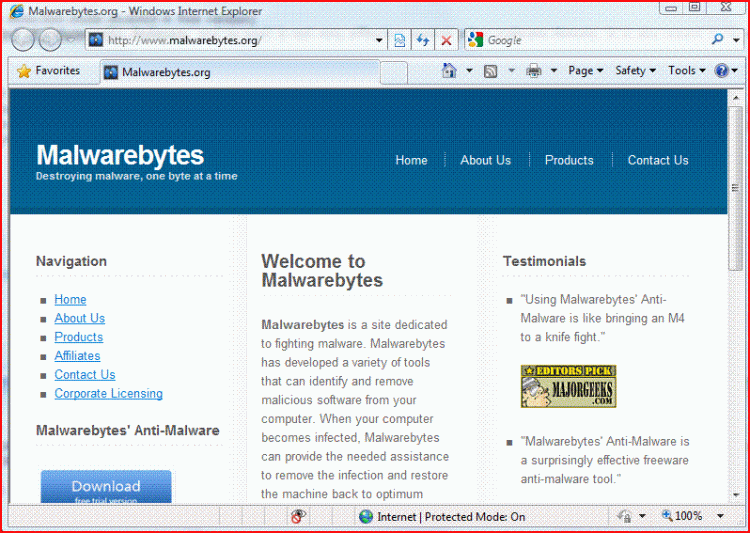Screen dimensions: 750x533
Task: Click the Google search input box
Action: 596,40
